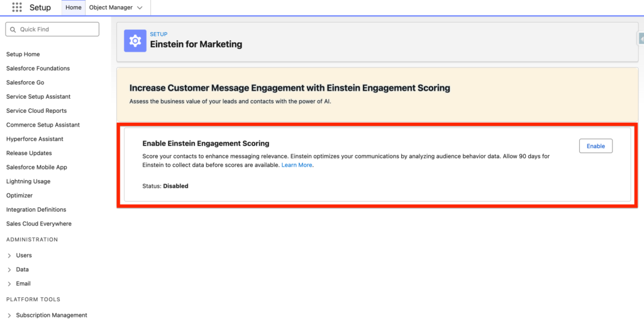
Task: Open Salesforce Foundations page
Action: (x=38, y=68)
